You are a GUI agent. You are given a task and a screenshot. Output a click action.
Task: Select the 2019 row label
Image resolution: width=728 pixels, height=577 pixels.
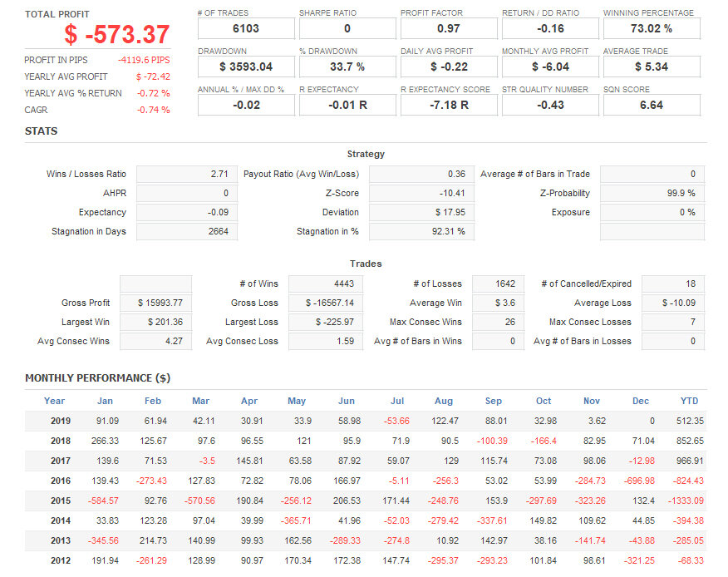[x=61, y=421]
